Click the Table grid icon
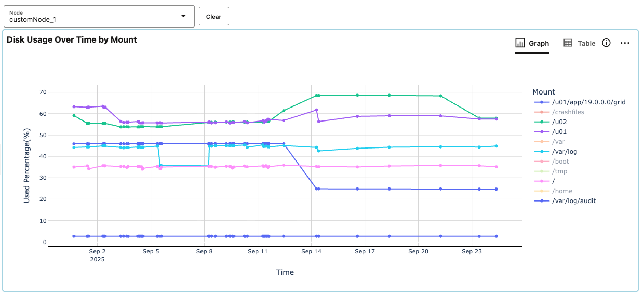 click(x=568, y=43)
